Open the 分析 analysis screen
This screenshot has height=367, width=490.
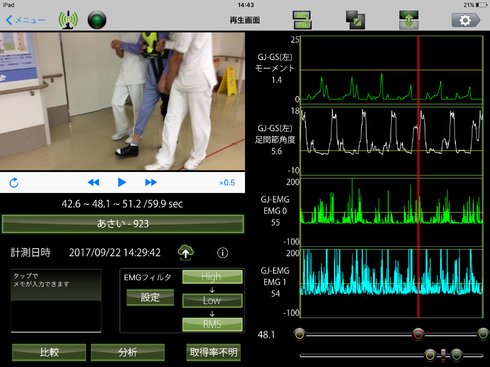point(128,352)
